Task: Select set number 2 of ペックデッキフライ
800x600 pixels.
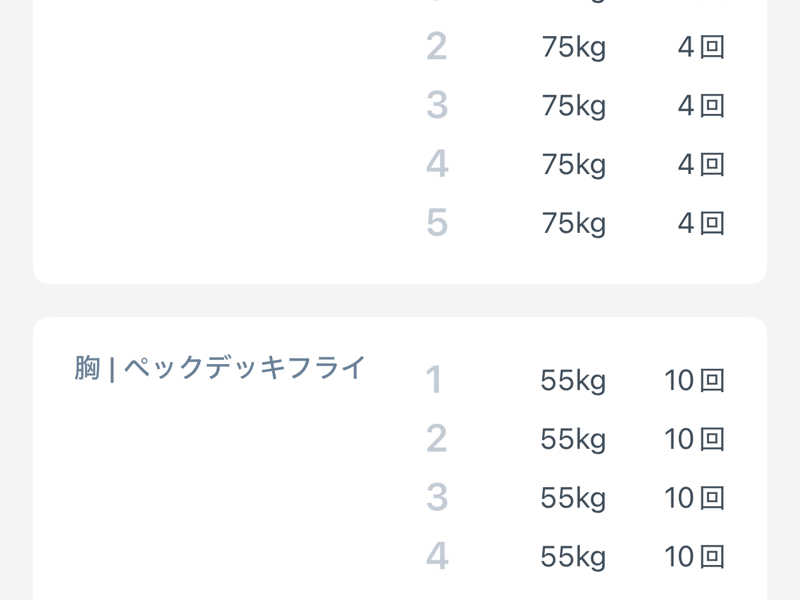Action: point(436,439)
